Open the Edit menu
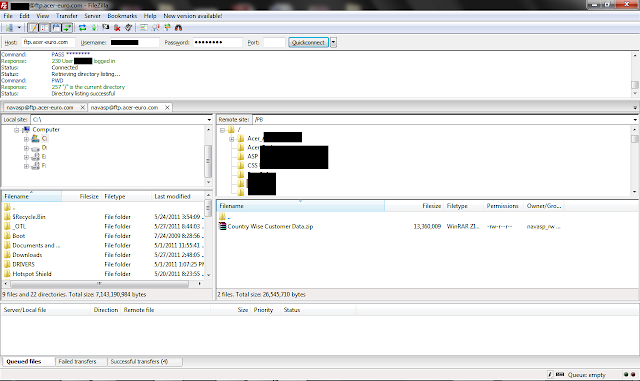 pos(24,16)
